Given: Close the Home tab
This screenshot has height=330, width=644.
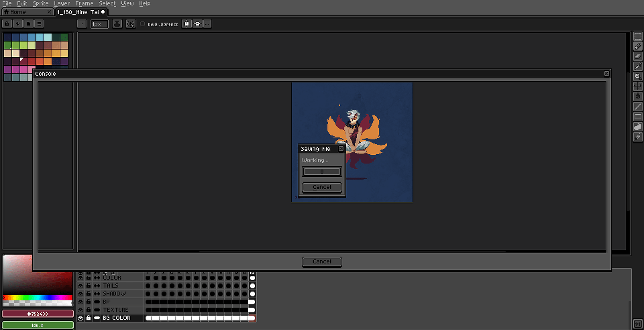Looking at the screenshot, I should [49, 12].
